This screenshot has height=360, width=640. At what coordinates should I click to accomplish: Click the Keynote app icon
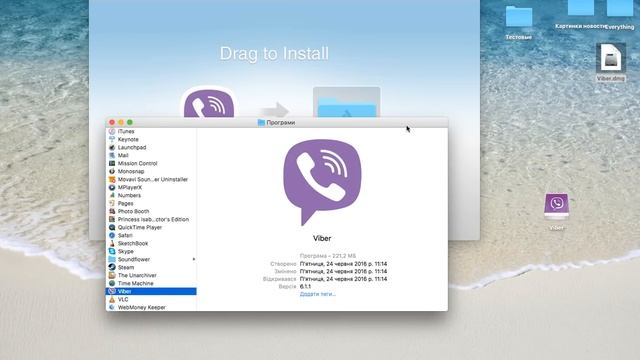pos(112,139)
